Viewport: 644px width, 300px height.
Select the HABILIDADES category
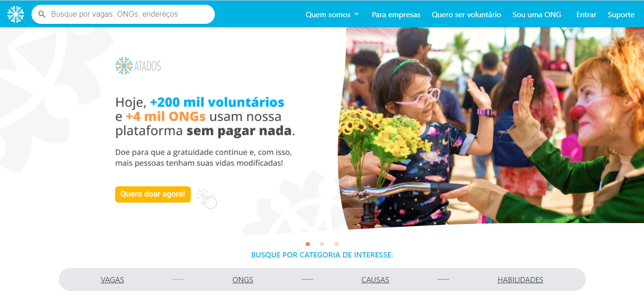pos(520,280)
